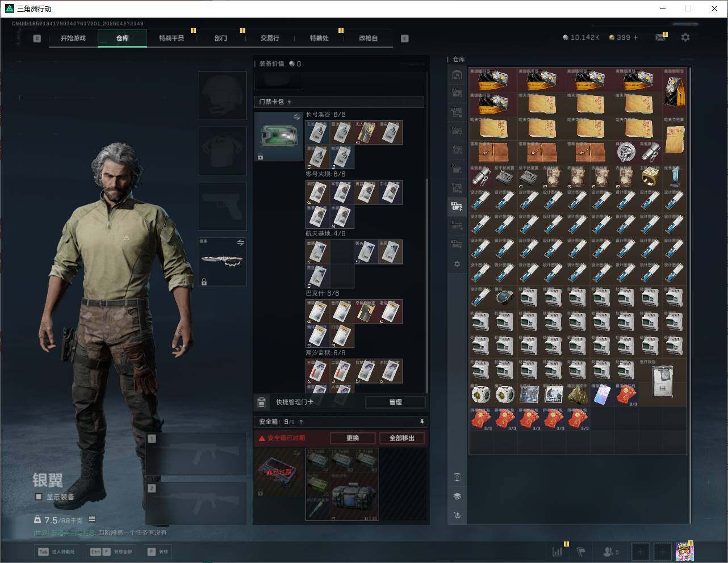Click the tall coffee bag item
This screenshot has height=563, width=728.
point(675,92)
